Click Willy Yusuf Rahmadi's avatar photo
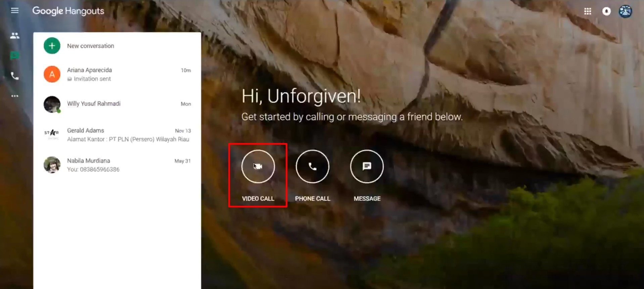Screen dimensions: 644x289 pos(52,104)
